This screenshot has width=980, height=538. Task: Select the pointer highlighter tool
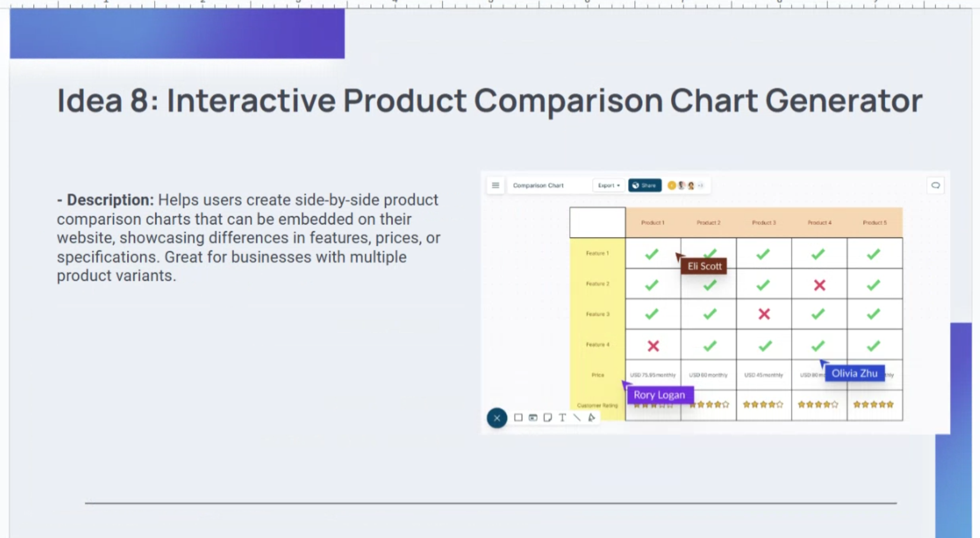point(591,418)
